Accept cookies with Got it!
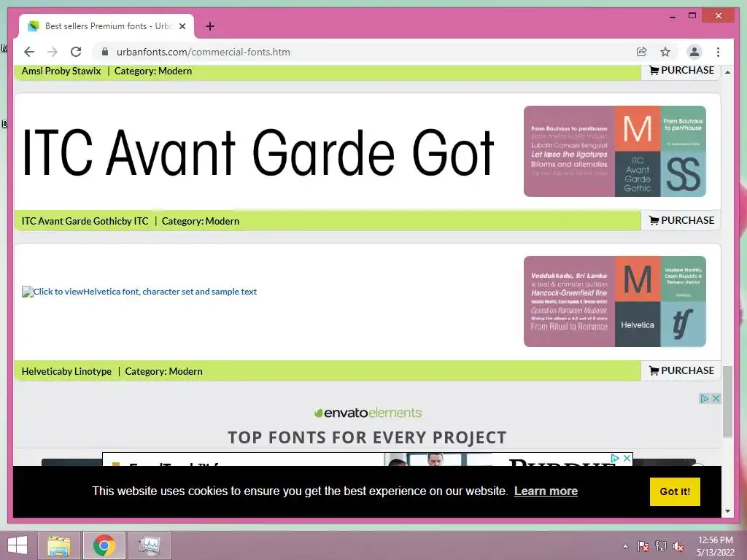The height and width of the screenshot is (560, 747). 675,491
